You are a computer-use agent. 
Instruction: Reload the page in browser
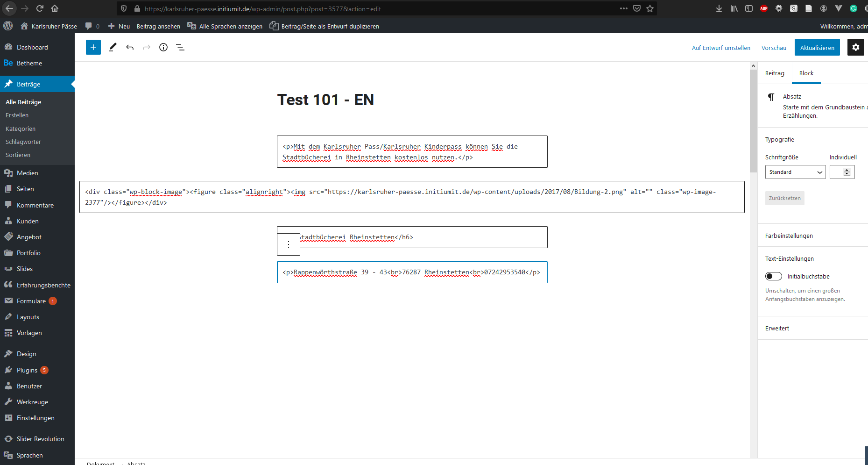coord(40,8)
